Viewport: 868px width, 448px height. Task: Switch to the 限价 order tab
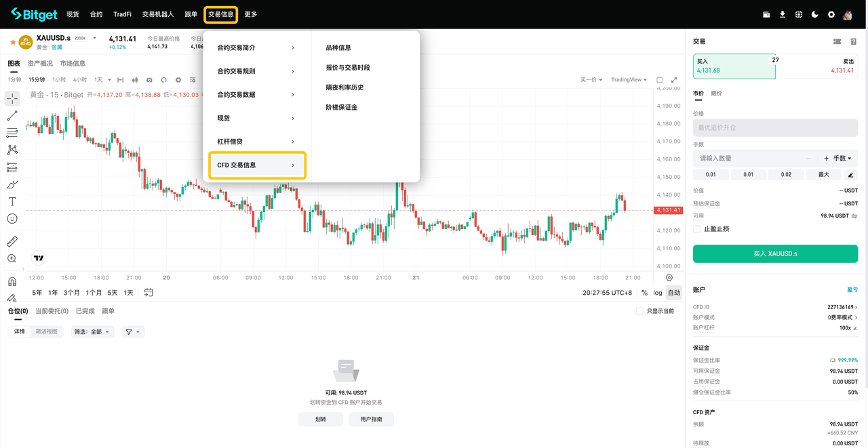click(716, 94)
